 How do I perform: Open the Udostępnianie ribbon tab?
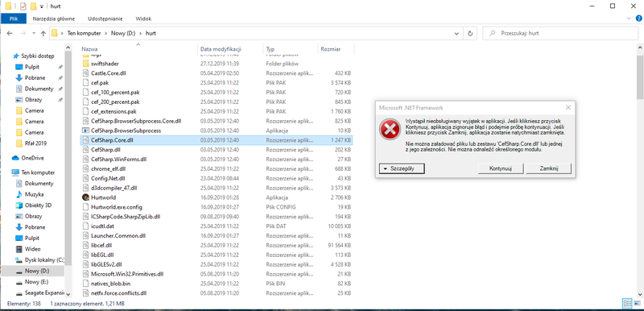pyautogui.click(x=105, y=19)
